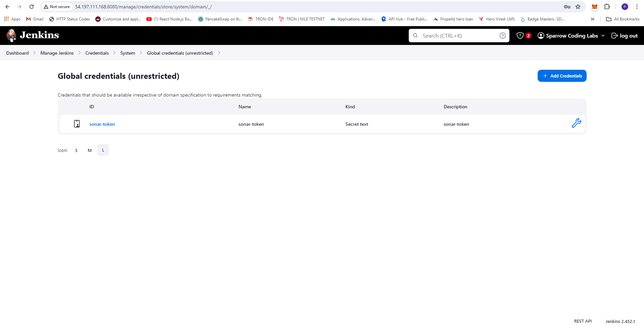Click the browser forward arrow
Viewport: 644px width, 331px height.
pyautogui.click(x=19, y=7)
